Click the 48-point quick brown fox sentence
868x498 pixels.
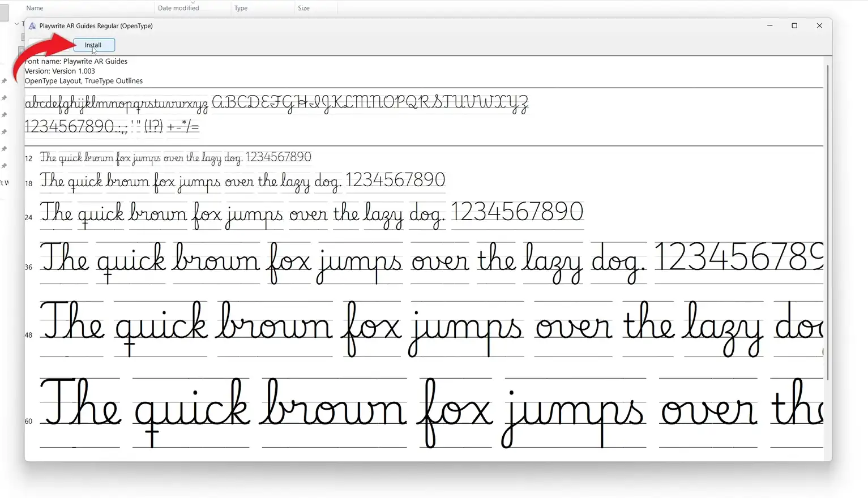click(431, 328)
